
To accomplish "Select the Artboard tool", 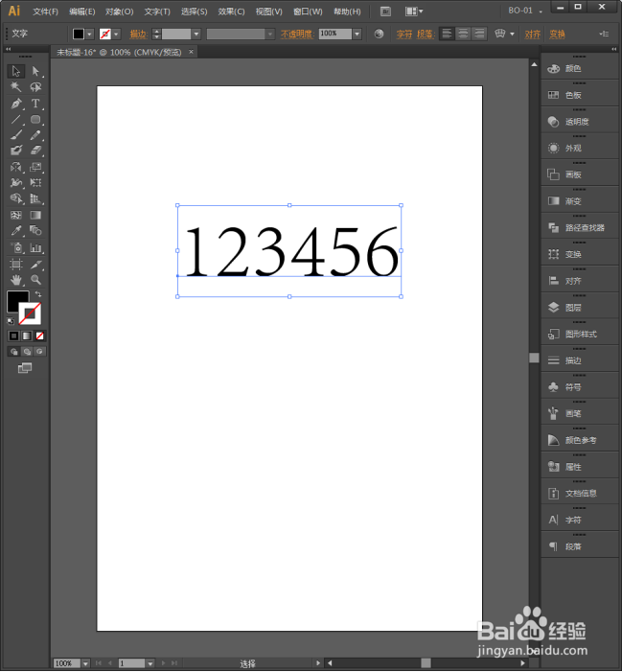I will [x=16, y=264].
